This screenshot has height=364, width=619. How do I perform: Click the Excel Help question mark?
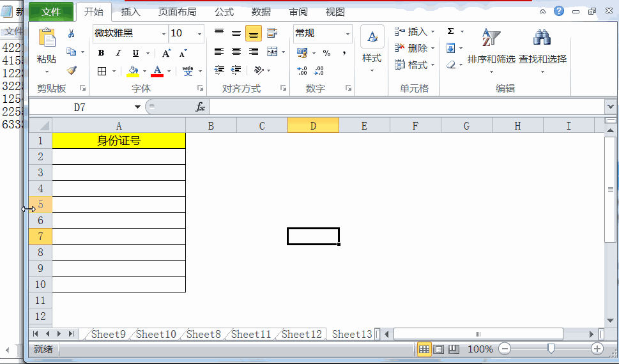click(x=558, y=11)
